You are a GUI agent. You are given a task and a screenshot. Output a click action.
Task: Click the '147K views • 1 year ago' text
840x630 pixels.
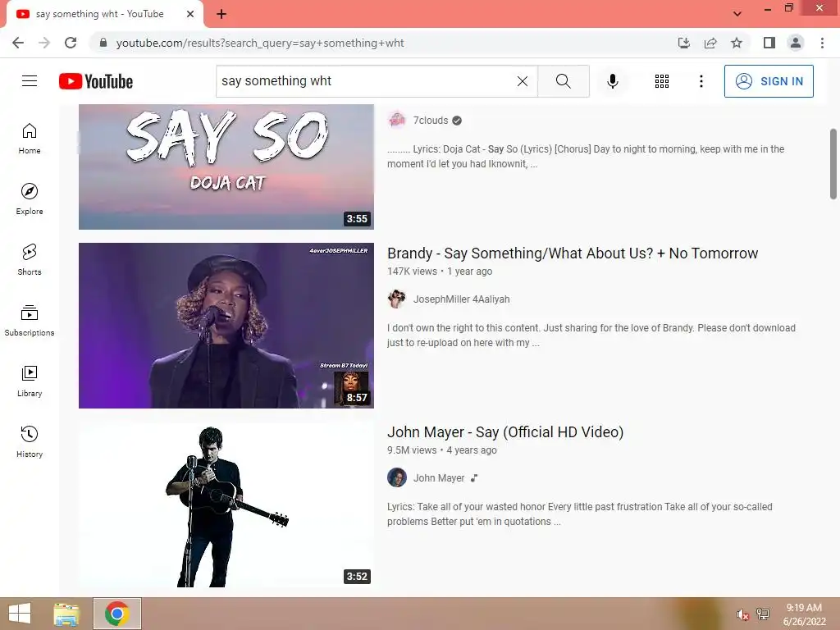pyautogui.click(x=440, y=272)
